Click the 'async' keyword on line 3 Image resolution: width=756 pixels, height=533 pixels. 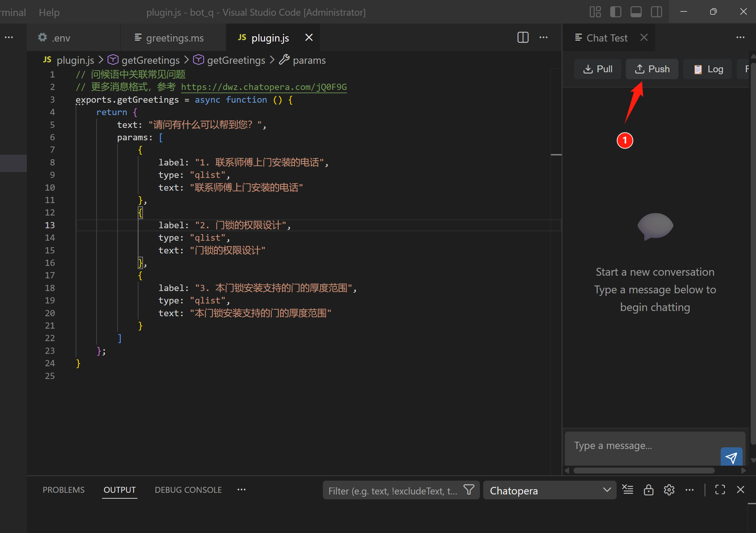[207, 100]
